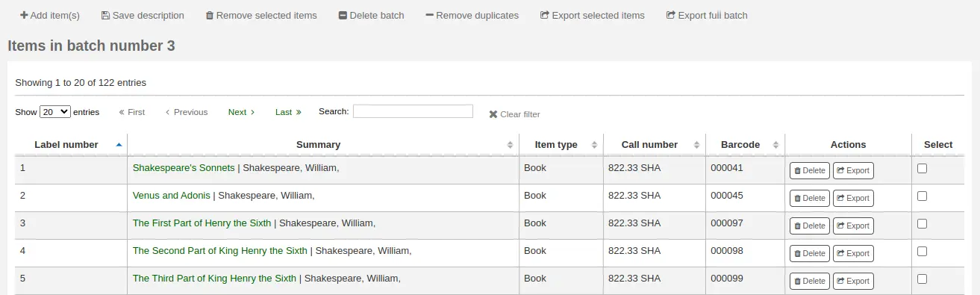Select checkbox for Venus and Adonis row

coord(922,196)
